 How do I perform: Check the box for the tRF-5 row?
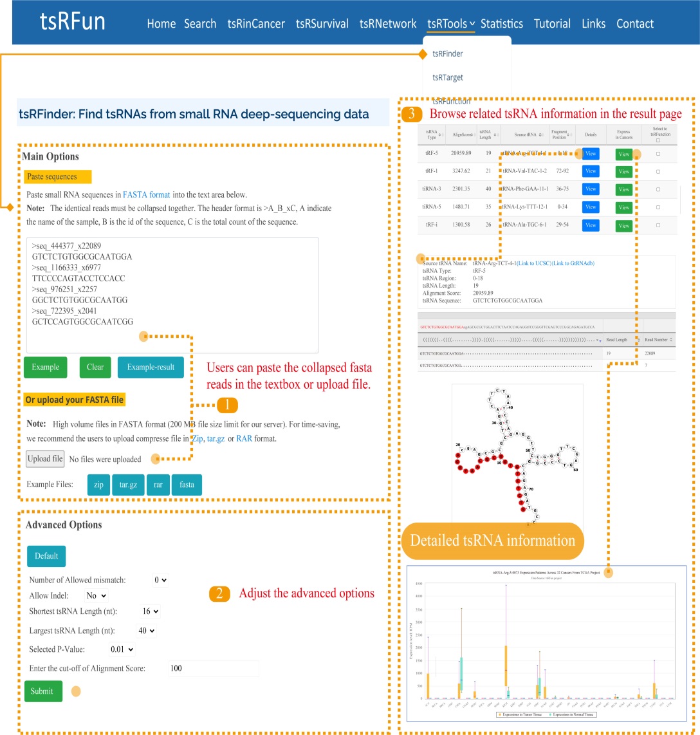click(658, 154)
